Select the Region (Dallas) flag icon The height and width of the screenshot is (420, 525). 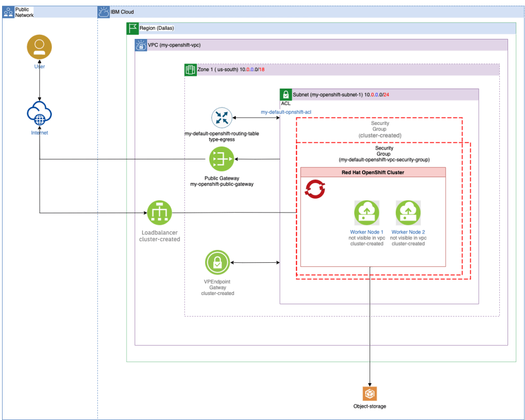click(x=132, y=29)
